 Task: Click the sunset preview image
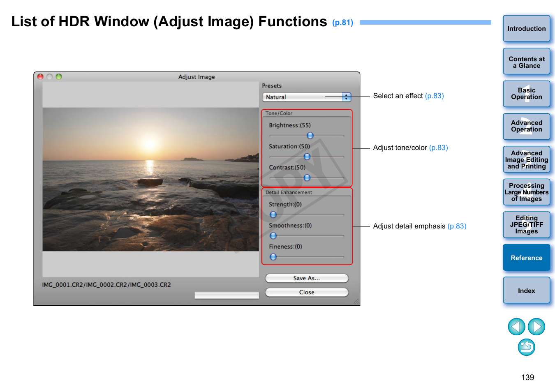point(150,180)
